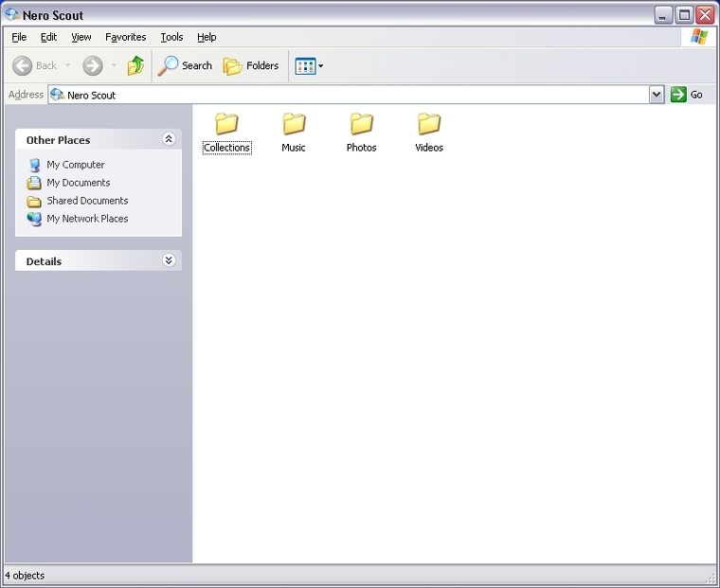The width and height of the screenshot is (720, 588).
Task: Select the Videos folder icon
Action: (429, 124)
